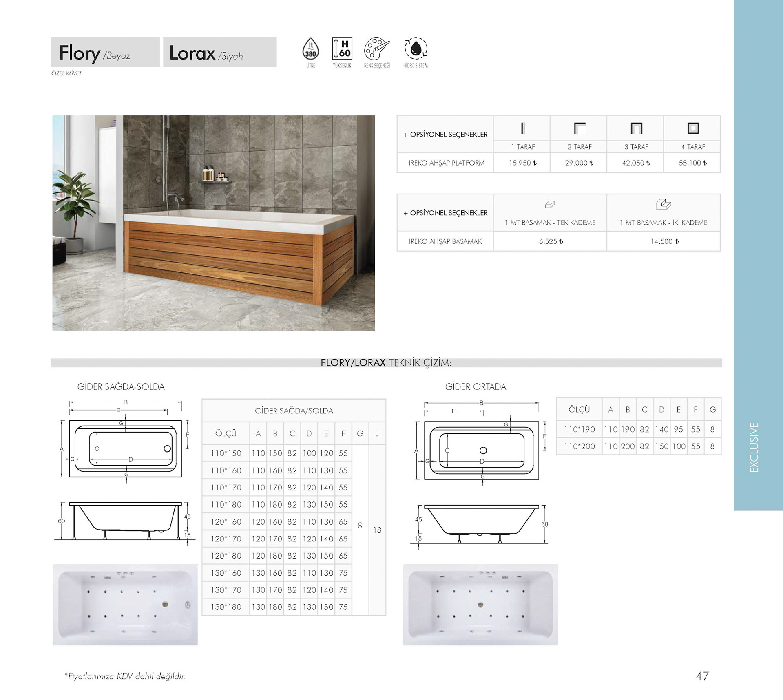
Task: Click the double-step İki Kademe icon
Action: coord(663,204)
